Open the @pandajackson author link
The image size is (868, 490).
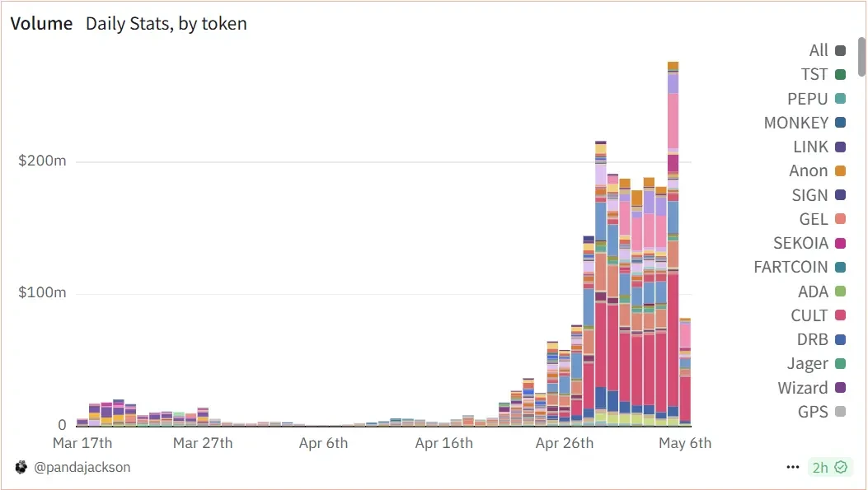pyautogui.click(x=82, y=467)
